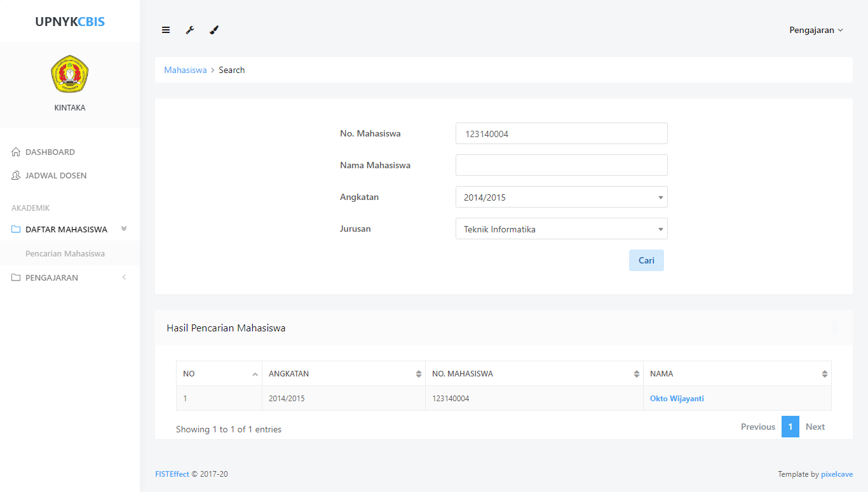Viewport: 868px width, 492px height.
Task: Open the Jurusan dropdown
Action: (561, 229)
